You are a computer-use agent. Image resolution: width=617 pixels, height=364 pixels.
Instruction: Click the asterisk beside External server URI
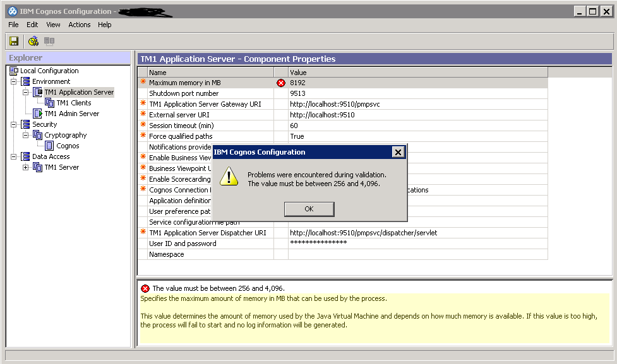coord(143,114)
